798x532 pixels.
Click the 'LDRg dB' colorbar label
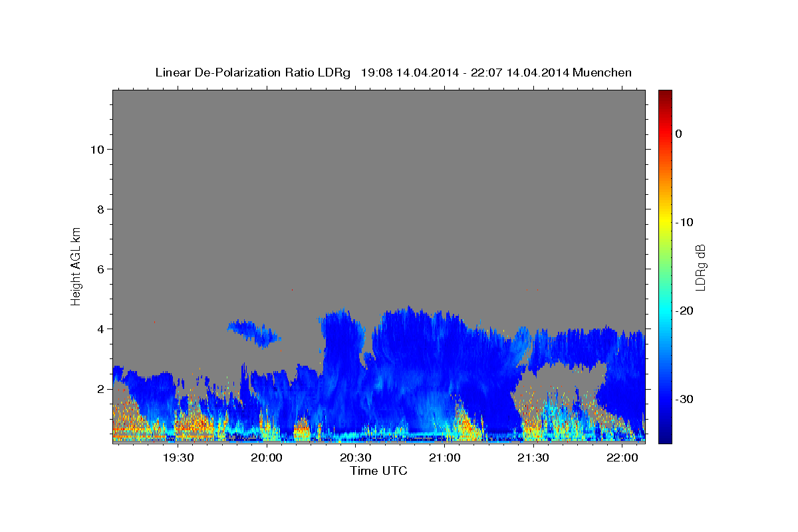[700, 267]
